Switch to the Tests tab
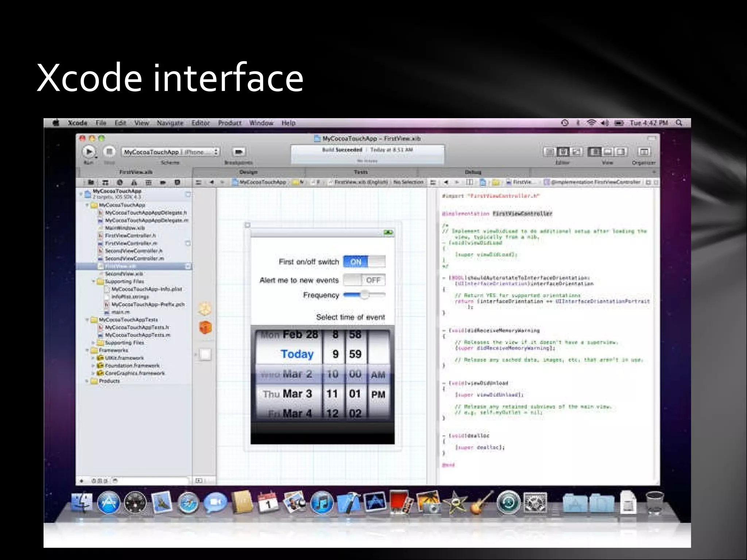 361,172
